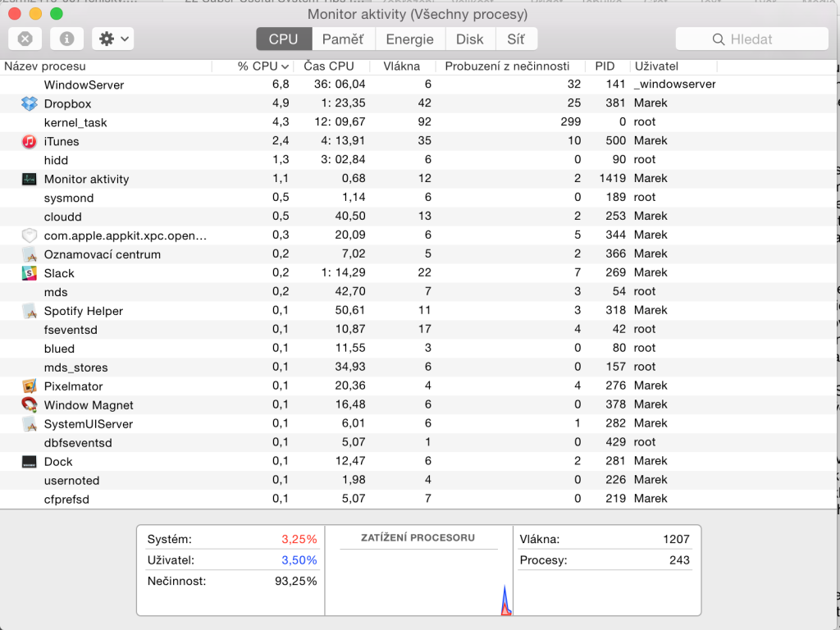Click the com.apple.appkit.xpc shield icon
The image size is (840, 630).
pyautogui.click(x=29, y=235)
